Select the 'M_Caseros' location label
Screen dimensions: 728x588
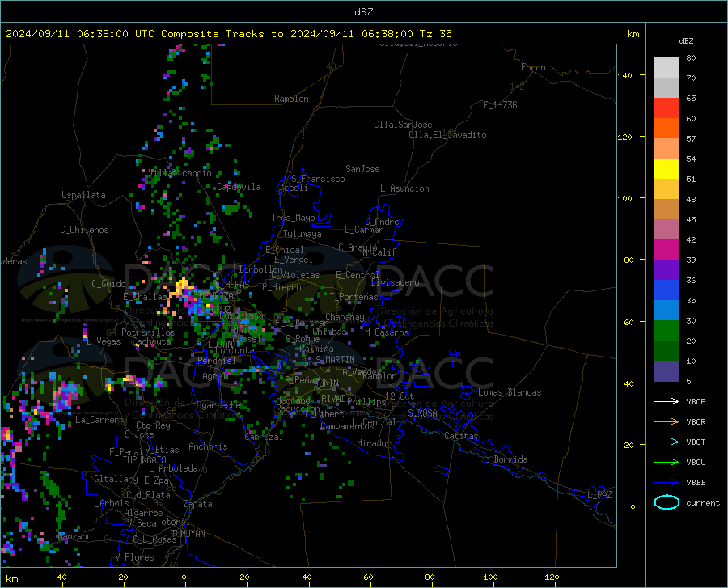point(387,332)
